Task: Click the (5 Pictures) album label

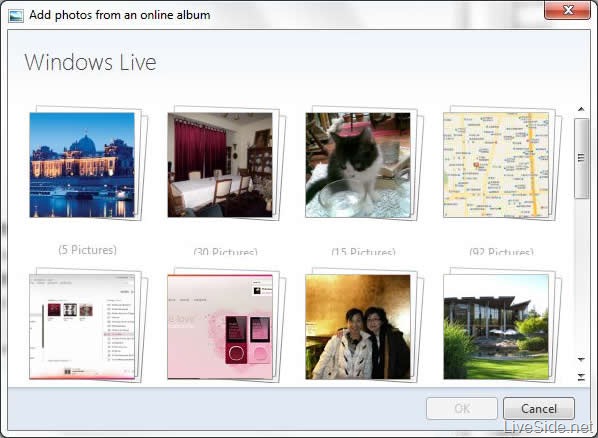Action: pyautogui.click(x=88, y=250)
